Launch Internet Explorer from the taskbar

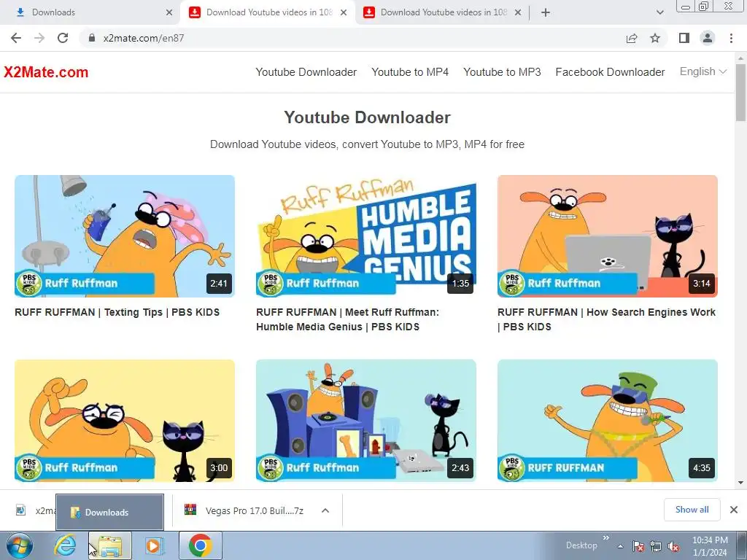click(x=65, y=545)
